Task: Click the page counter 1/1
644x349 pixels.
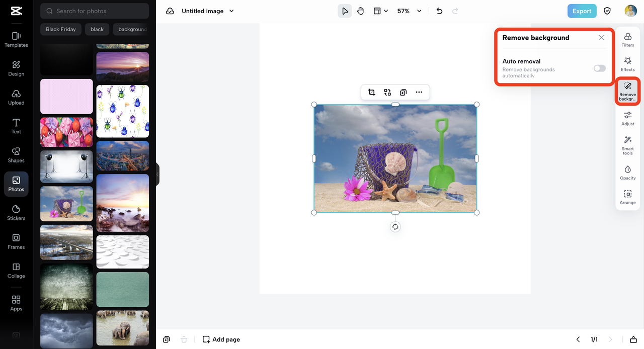Action: click(x=594, y=339)
